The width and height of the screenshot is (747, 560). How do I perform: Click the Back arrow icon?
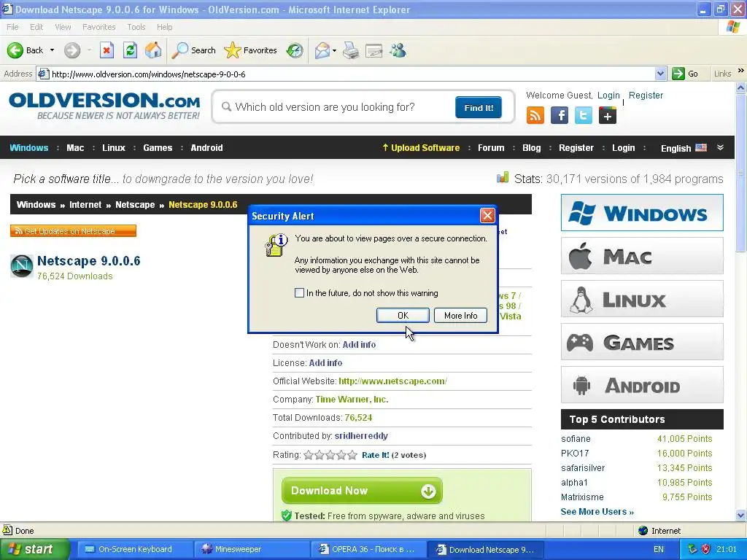click(x=15, y=50)
